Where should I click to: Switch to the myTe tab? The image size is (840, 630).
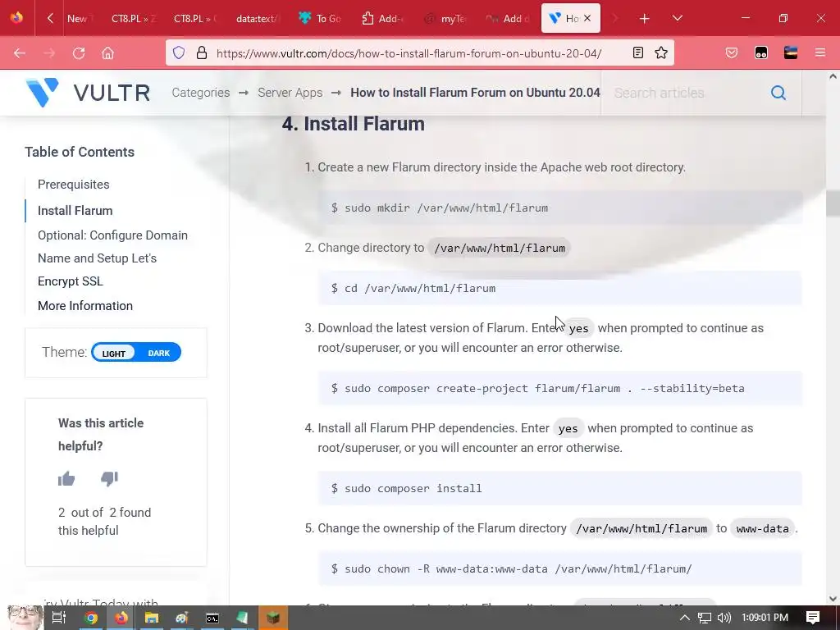(x=445, y=19)
